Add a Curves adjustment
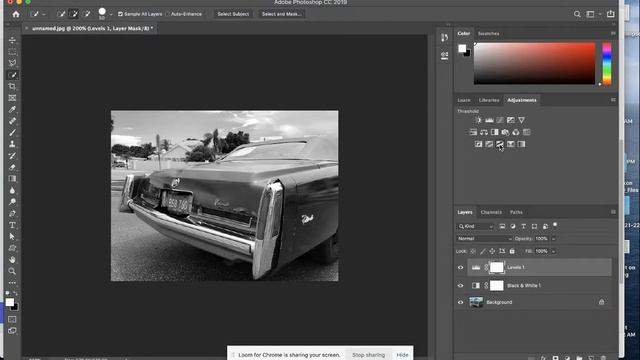The width and height of the screenshot is (640, 360). pyautogui.click(x=500, y=120)
